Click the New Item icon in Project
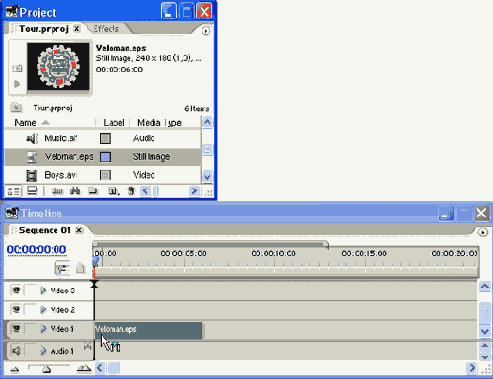Image resolution: width=493 pixels, height=379 pixels. pos(113,191)
